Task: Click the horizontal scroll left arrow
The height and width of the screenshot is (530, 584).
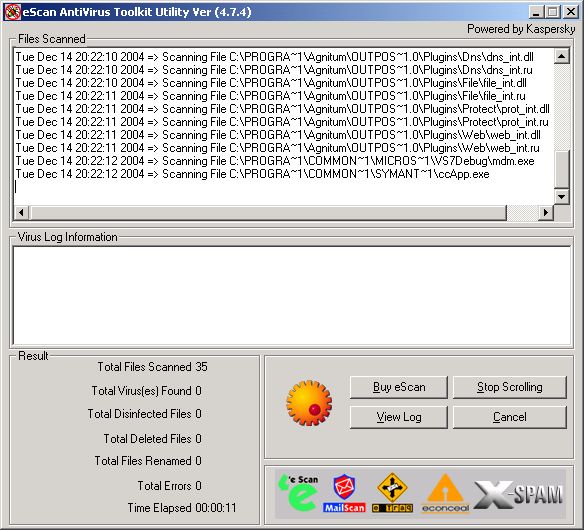Action: [21, 212]
